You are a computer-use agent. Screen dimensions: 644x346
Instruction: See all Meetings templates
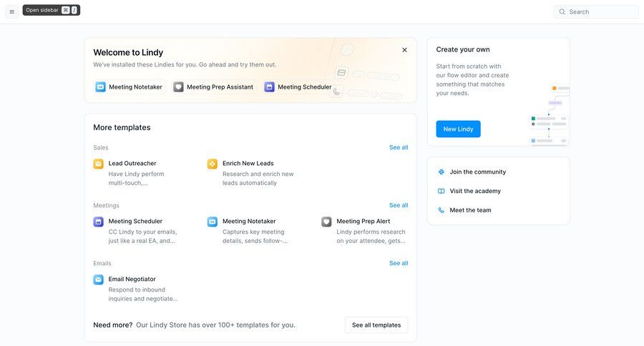point(399,205)
